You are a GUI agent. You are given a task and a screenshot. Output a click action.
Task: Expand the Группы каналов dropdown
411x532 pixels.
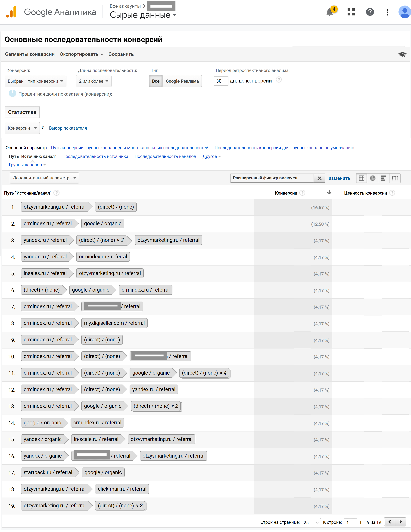(x=28, y=165)
